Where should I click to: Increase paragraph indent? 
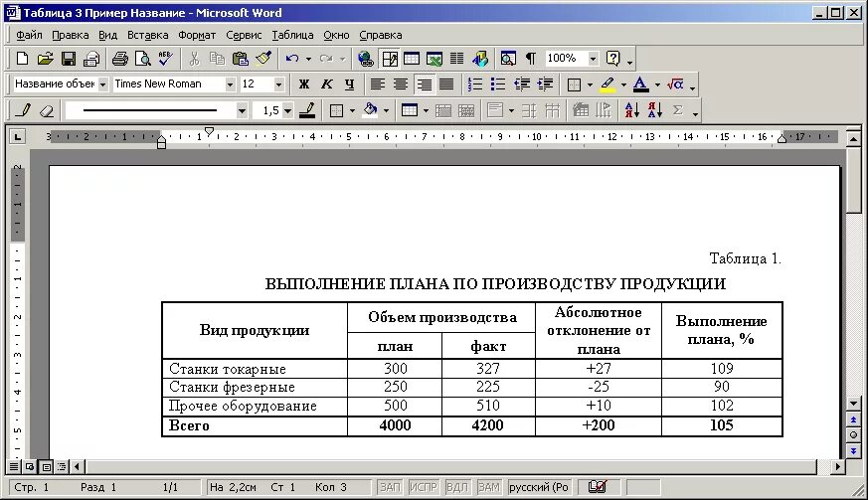(545, 84)
